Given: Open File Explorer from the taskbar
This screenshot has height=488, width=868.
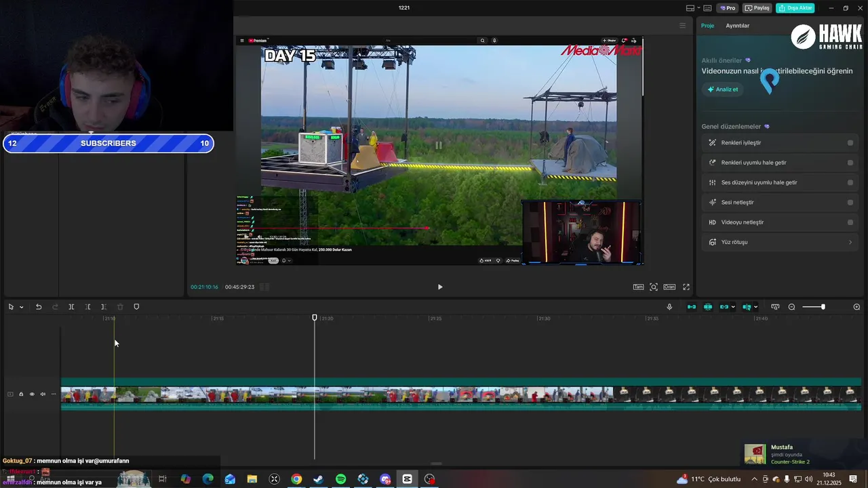Looking at the screenshot, I should [x=252, y=479].
